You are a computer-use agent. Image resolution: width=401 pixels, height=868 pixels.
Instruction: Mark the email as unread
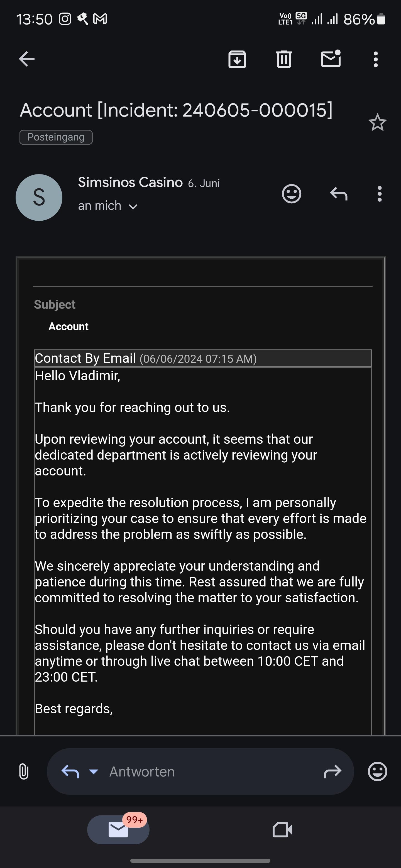(x=331, y=59)
